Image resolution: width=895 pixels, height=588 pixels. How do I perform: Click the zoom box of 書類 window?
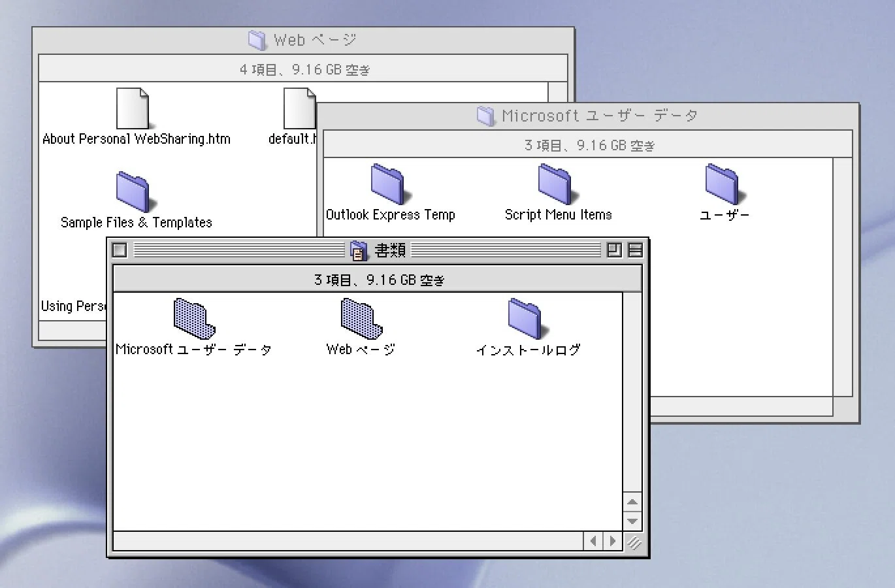tap(614, 250)
